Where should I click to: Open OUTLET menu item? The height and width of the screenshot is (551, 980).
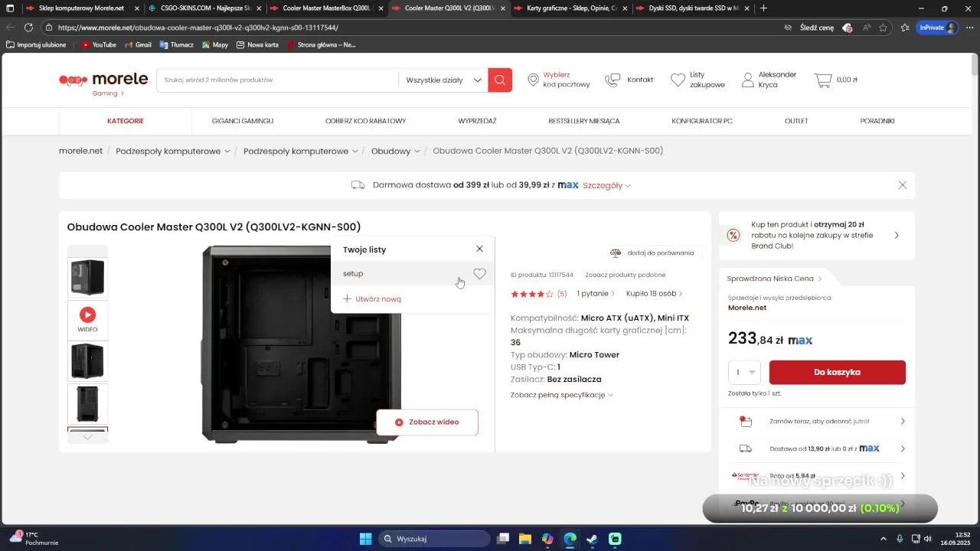point(796,121)
